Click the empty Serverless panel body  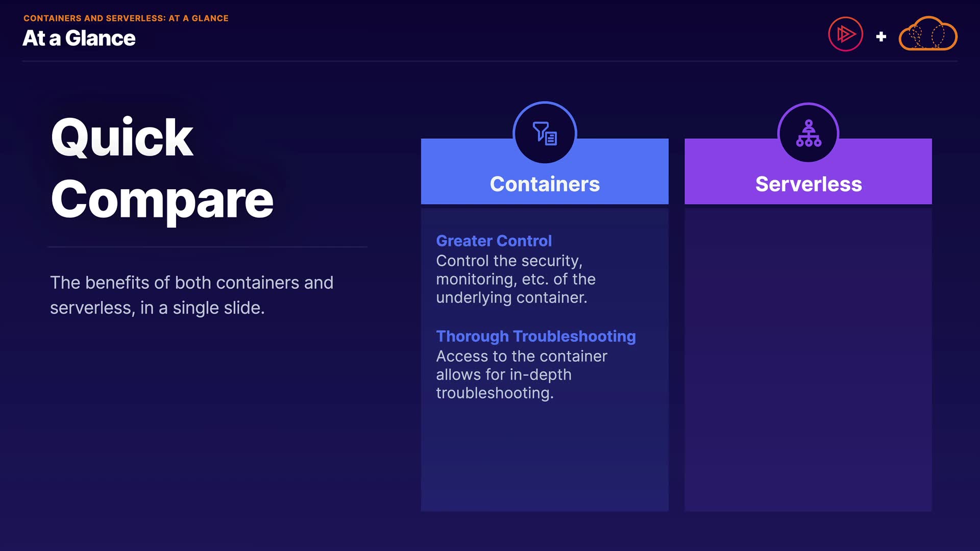[808, 357]
